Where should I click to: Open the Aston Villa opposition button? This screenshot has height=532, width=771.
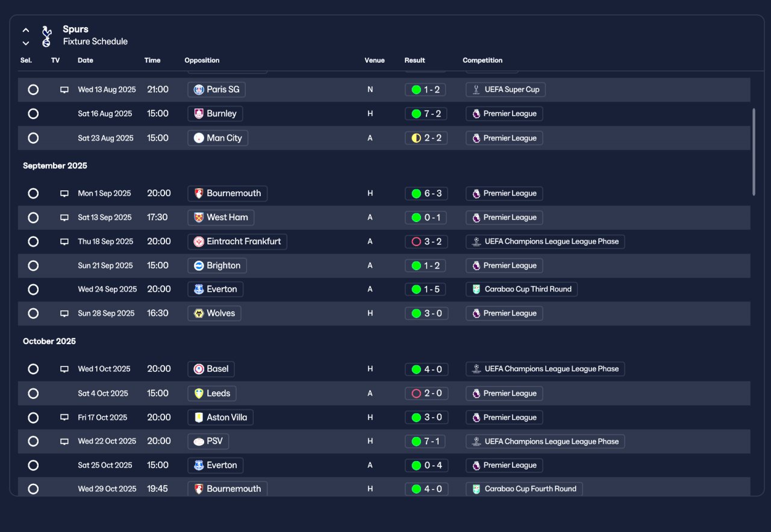pos(220,417)
